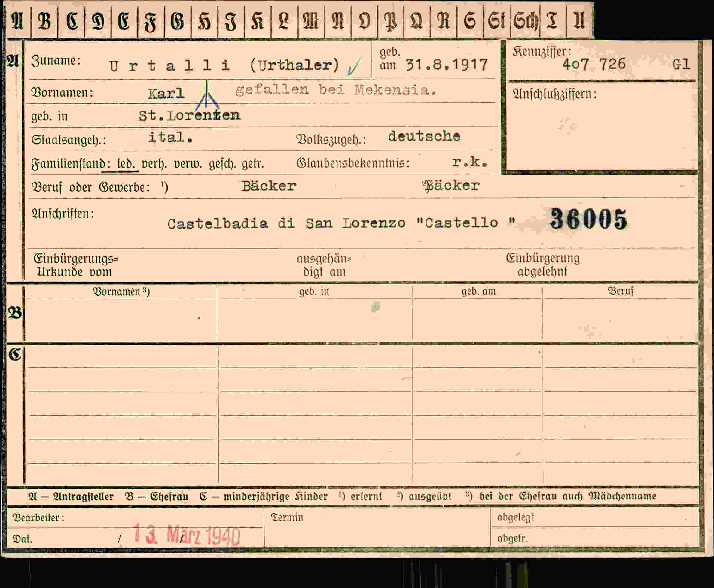Click the 'Termin' label
The height and width of the screenshot is (588, 714).
click(287, 517)
